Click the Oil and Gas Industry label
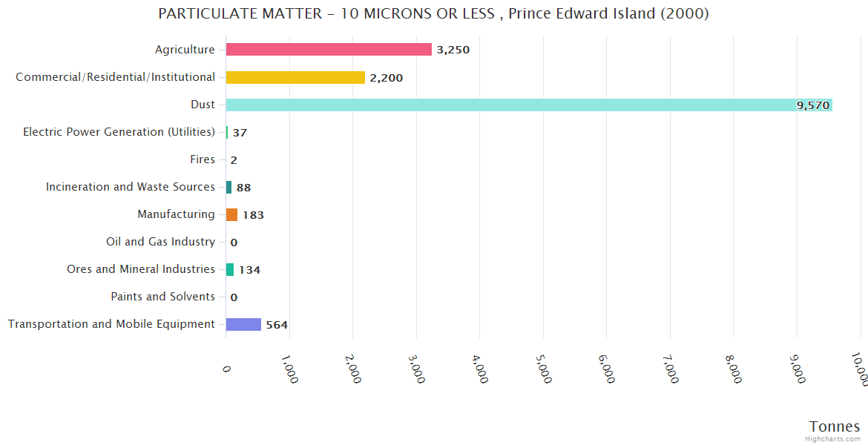This screenshot has height=445, width=868. click(x=160, y=242)
